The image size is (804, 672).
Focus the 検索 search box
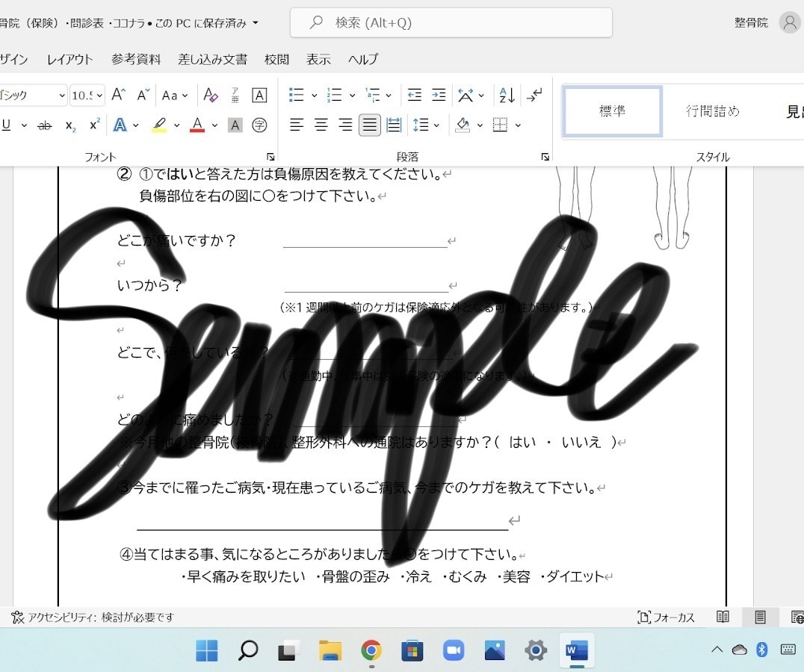pyautogui.click(x=451, y=22)
